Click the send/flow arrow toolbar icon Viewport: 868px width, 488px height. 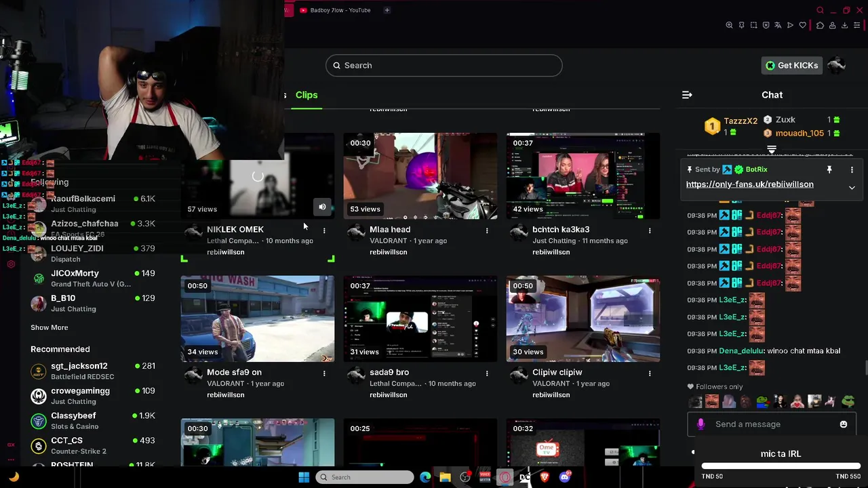(x=790, y=25)
